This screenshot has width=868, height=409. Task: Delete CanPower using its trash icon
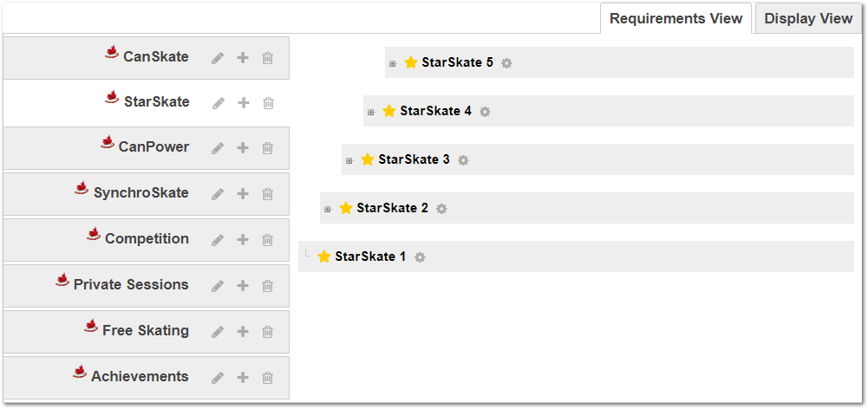pyautogui.click(x=268, y=148)
